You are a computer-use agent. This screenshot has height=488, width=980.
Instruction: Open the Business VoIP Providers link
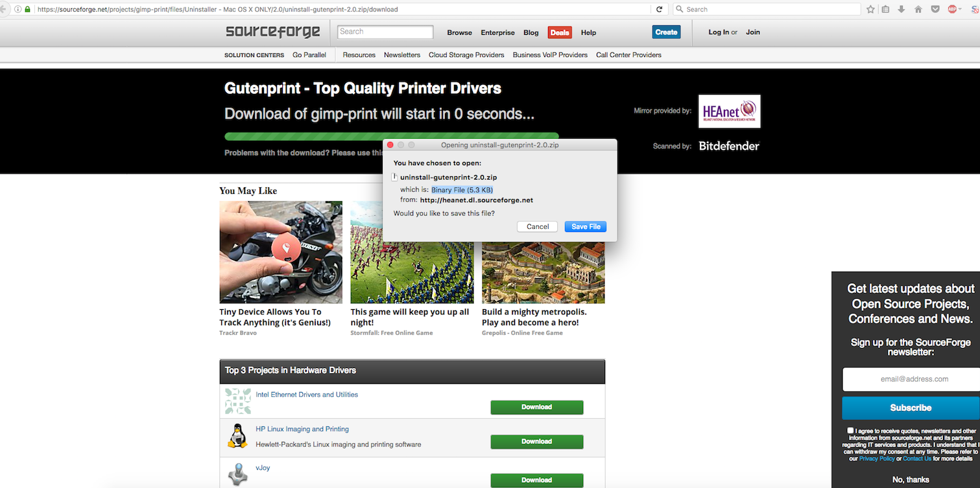tap(550, 55)
